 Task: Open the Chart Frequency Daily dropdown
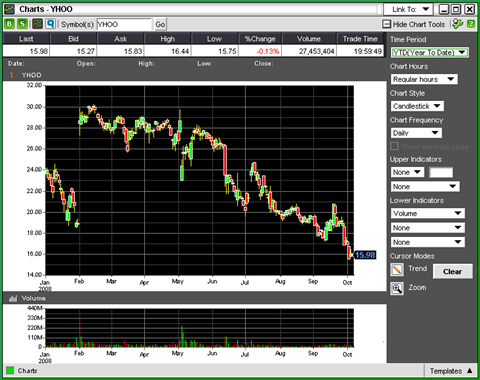(416, 133)
